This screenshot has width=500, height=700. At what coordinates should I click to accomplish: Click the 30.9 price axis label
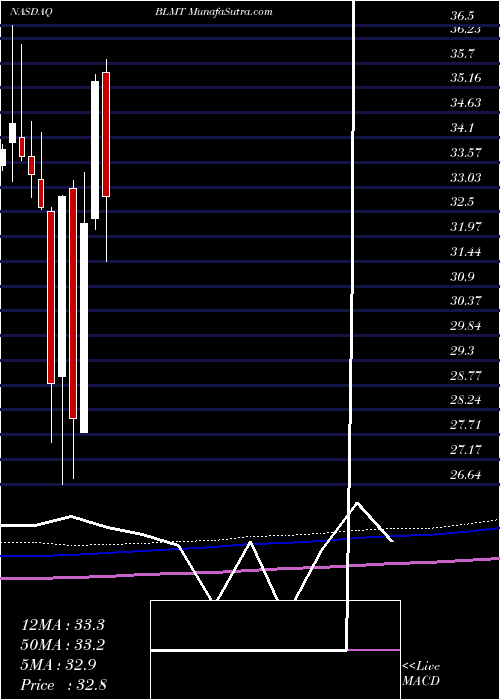click(462, 277)
